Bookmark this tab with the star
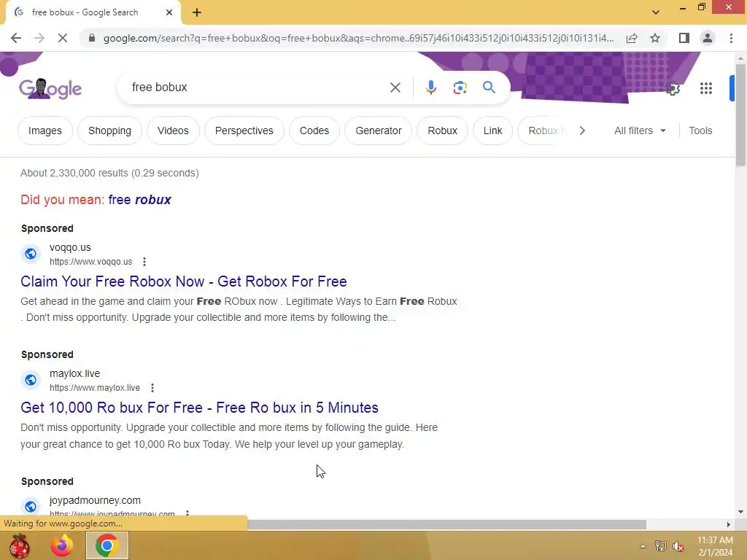Image resolution: width=747 pixels, height=560 pixels. point(655,38)
